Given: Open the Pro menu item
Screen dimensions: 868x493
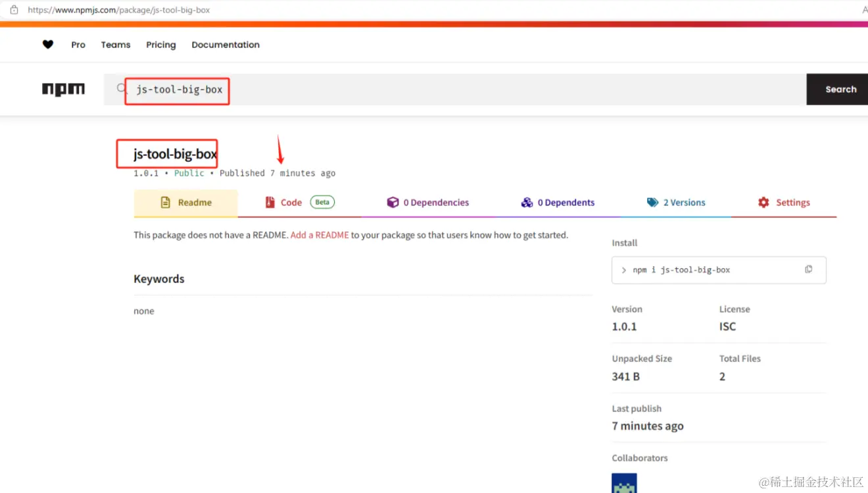Looking at the screenshot, I should pos(78,45).
